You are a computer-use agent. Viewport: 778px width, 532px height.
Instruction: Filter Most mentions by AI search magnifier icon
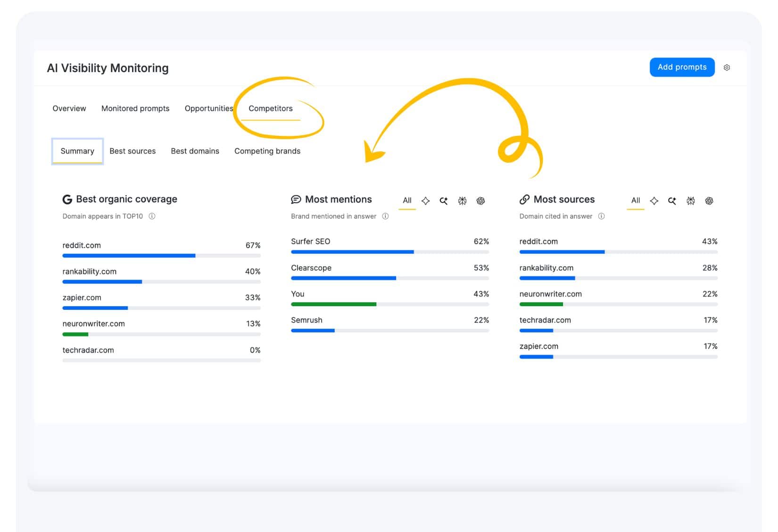point(444,201)
